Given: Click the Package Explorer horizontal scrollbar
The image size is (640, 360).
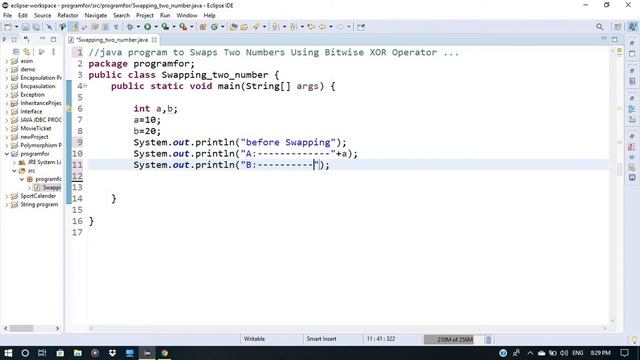Looking at the screenshot, I should click(31, 328).
